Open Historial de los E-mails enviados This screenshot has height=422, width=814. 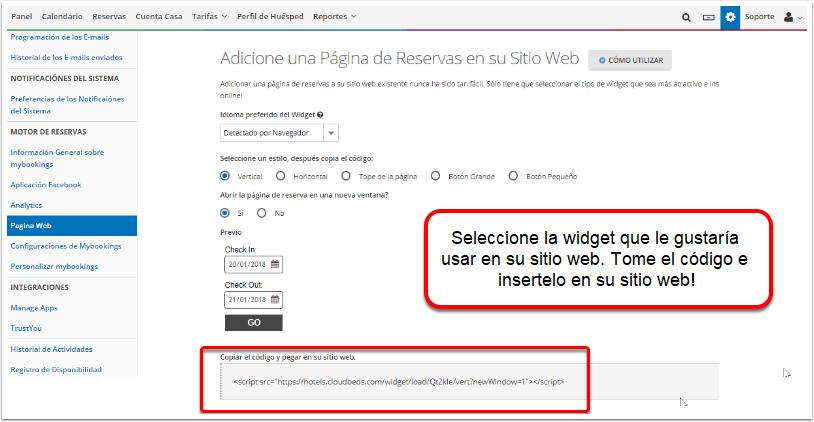coord(66,58)
